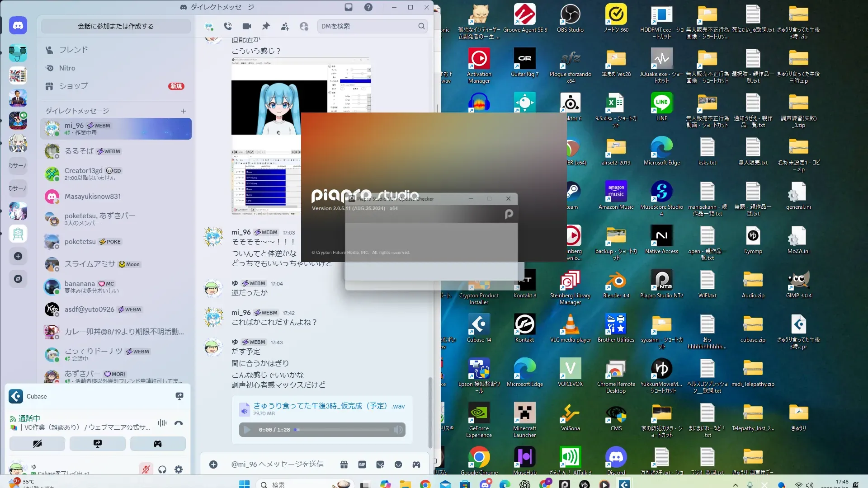Open the emoji picker in the message bar
This screenshot has height=488, width=868.
tap(398, 465)
